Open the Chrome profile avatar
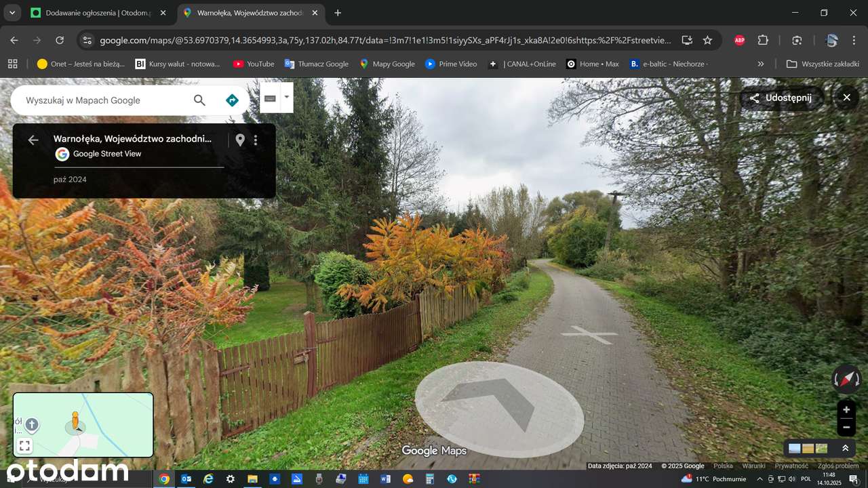Screen dimensions: 868x488 tap(831, 40)
